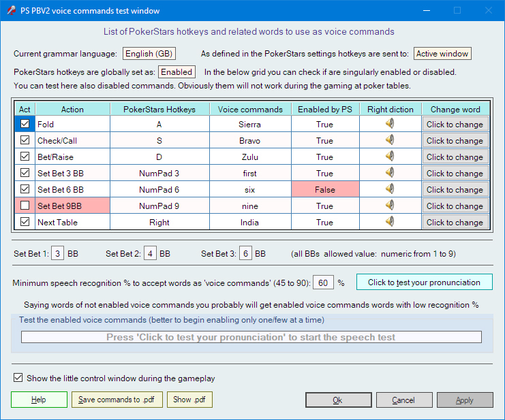Select the 'first' voice command cell

click(250, 174)
